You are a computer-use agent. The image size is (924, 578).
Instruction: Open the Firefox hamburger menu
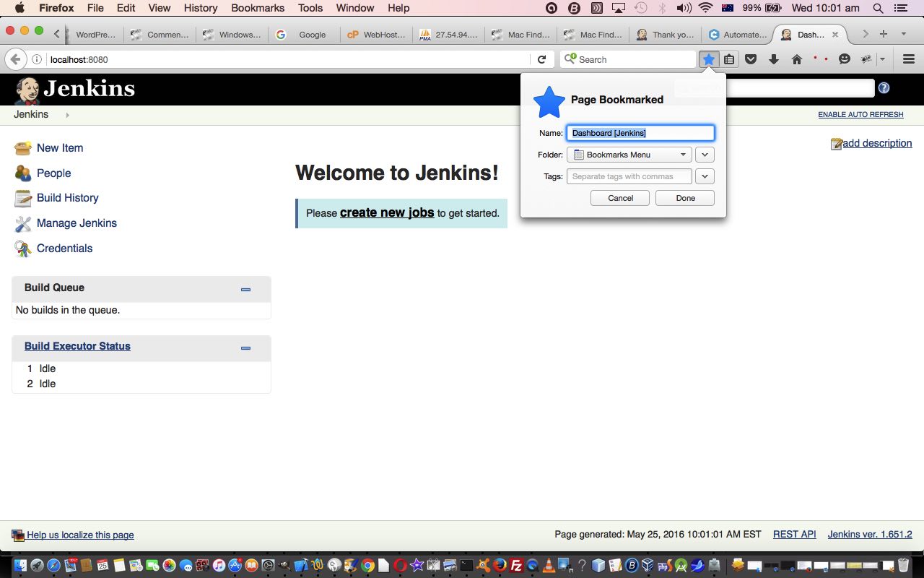[910, 59]
